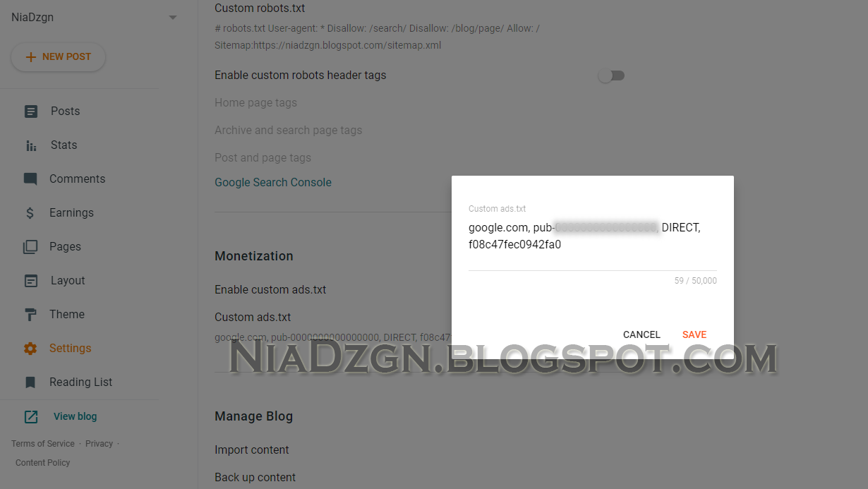Viewport: 868px width, 489px height.
Task: Cancel the custom ads.txt dialog
Action: pyautogui.click(x=641, y=334)
